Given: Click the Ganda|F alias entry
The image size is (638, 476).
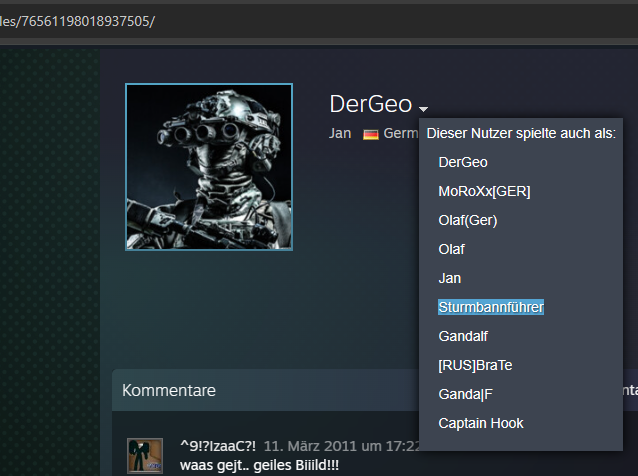Looking at the screenshot, I should [x=465, y=394].
